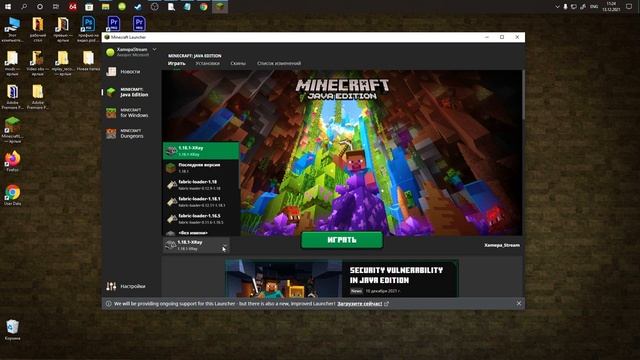Click the green ИГРАТЬ button
The height and width of the screenshot is (360, 640).
(x=342, y=240)
